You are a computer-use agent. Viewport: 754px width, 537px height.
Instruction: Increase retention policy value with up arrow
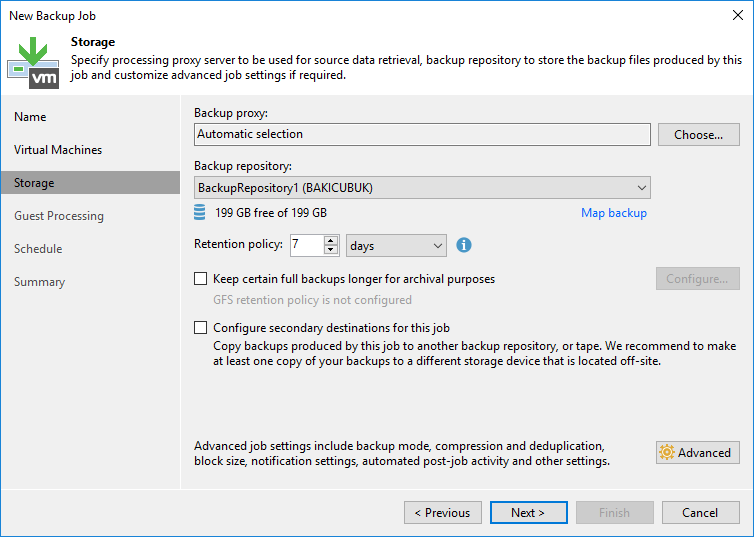point(331,240)
